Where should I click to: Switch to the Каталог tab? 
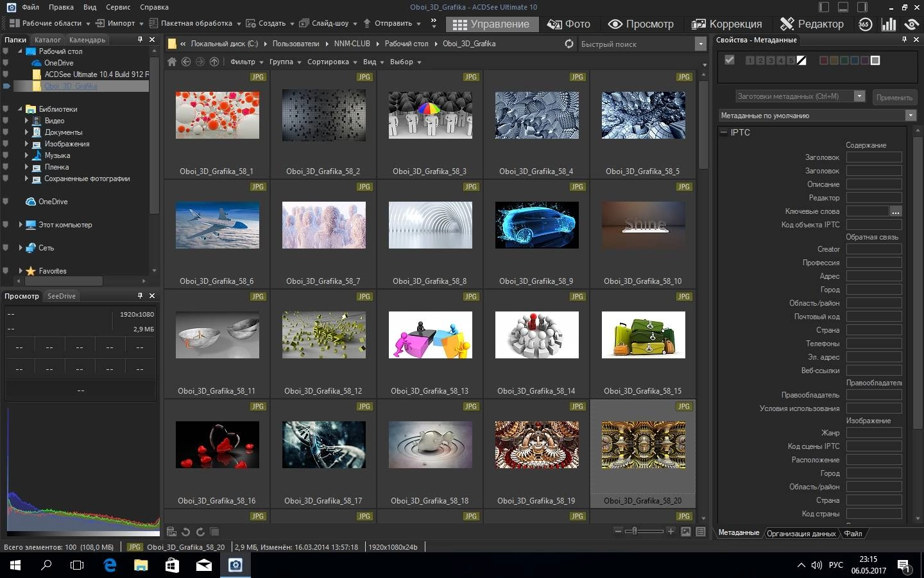pos(47,40)
